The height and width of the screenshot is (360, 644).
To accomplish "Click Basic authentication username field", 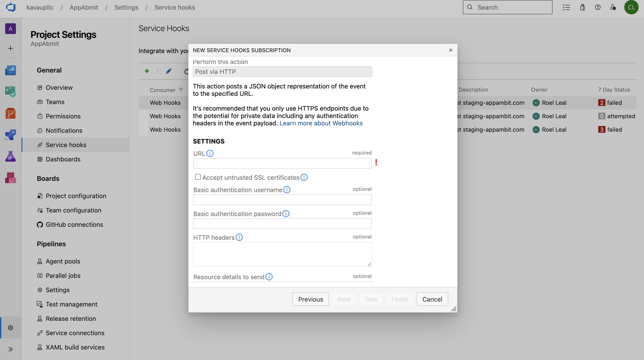I will point(282,200).
